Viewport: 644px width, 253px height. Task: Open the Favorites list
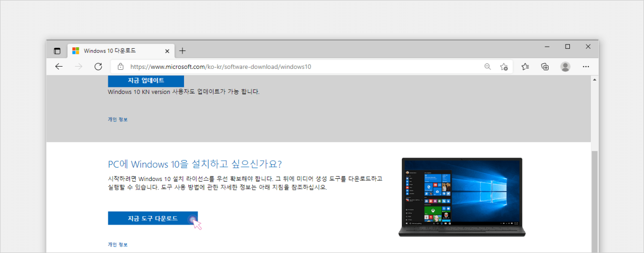(525, 67)
